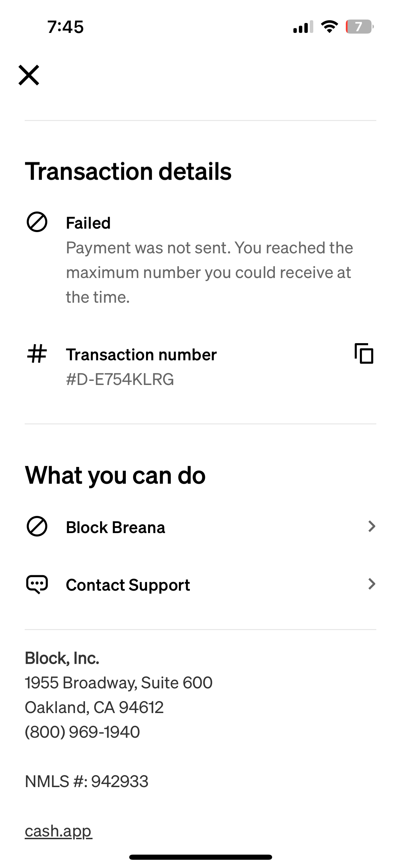Choose the Contact Support option label
Viewport: 401px width, 868px height.
[128, 585]
